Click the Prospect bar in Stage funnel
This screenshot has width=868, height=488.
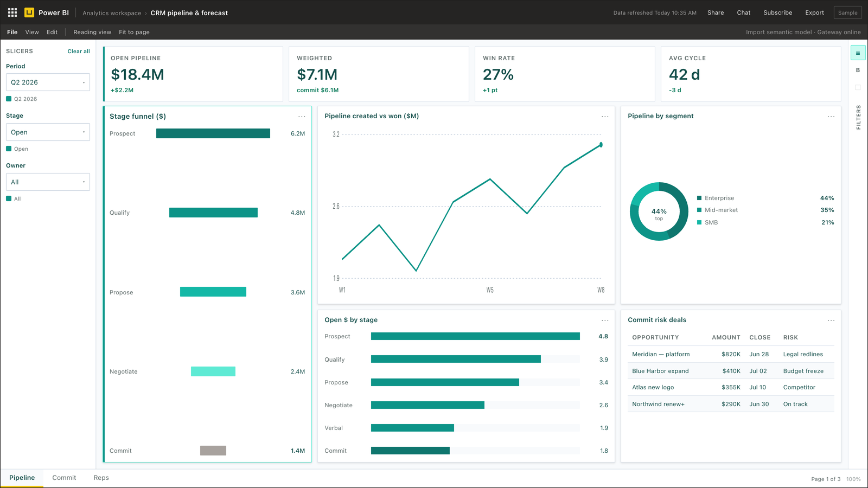click(213, 133)
